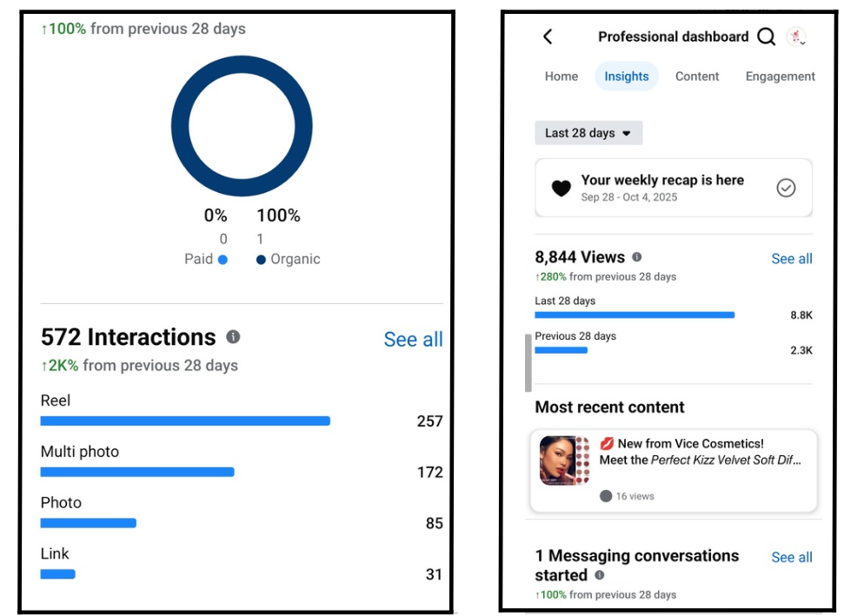Click the Reel interactions bar
This screenshot has height=616, width=844.
185,421
